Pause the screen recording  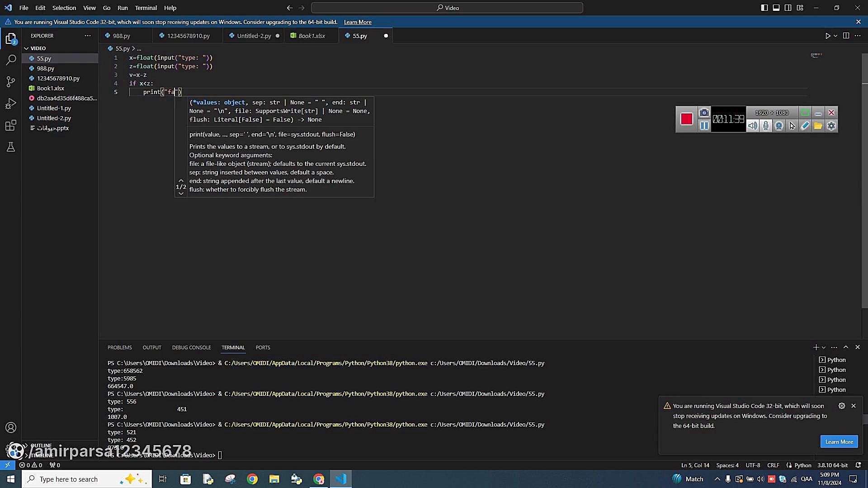(704, 126)
